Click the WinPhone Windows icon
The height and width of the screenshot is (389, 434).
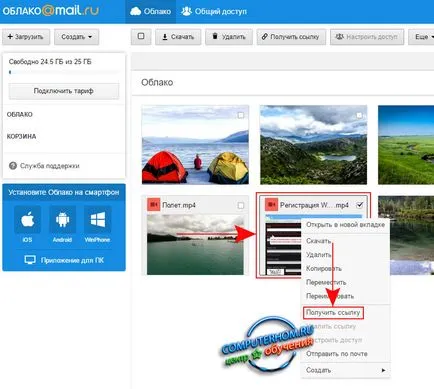(x=97, y=220)
